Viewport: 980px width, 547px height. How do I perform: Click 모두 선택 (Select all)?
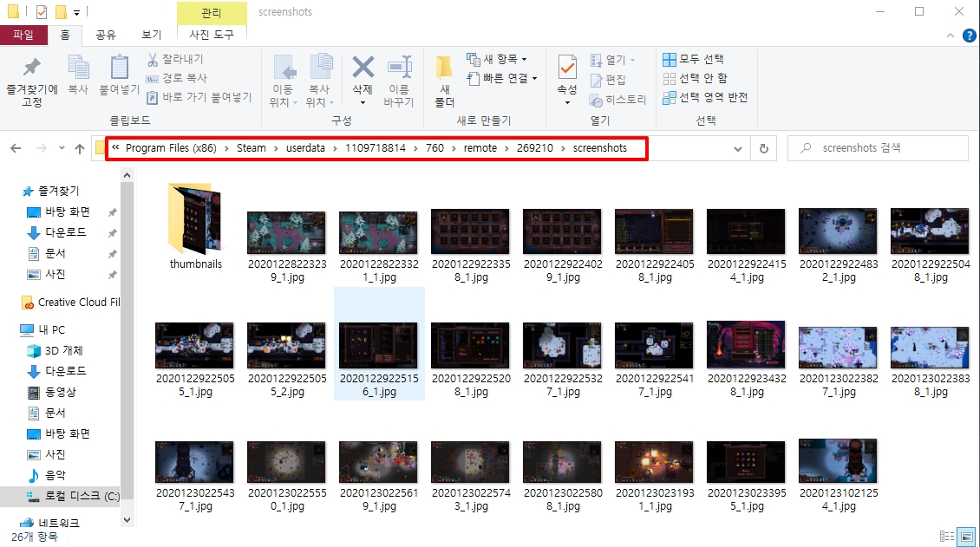(x=693, y=59)
